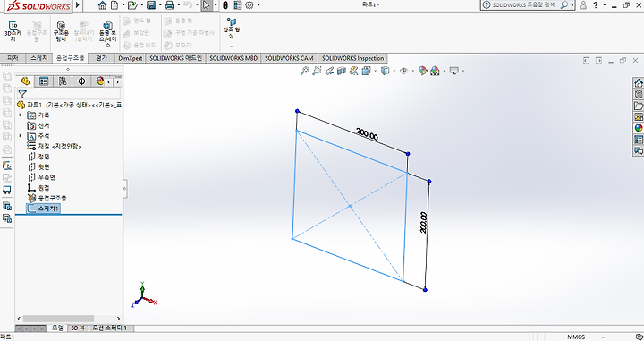Open View Palette icon in task pane
The width and height of the screenshot is (644, 341).
(x=639, y=117)
